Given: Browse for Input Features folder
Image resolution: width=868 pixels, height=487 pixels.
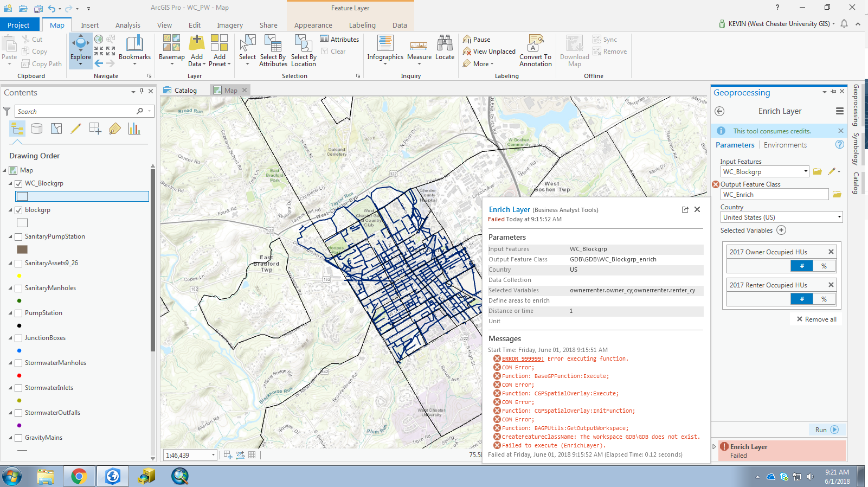Looking at the screenshot, I should pos(818,172).
